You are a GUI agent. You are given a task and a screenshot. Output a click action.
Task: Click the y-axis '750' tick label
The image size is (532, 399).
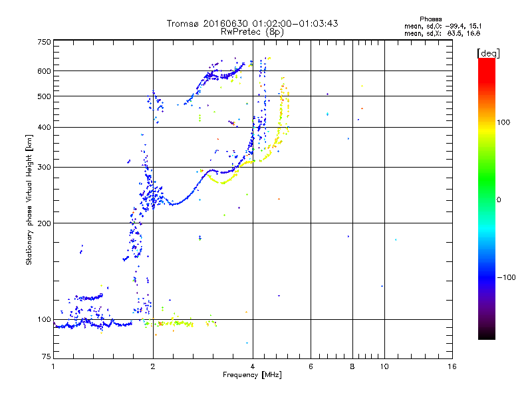44,42
